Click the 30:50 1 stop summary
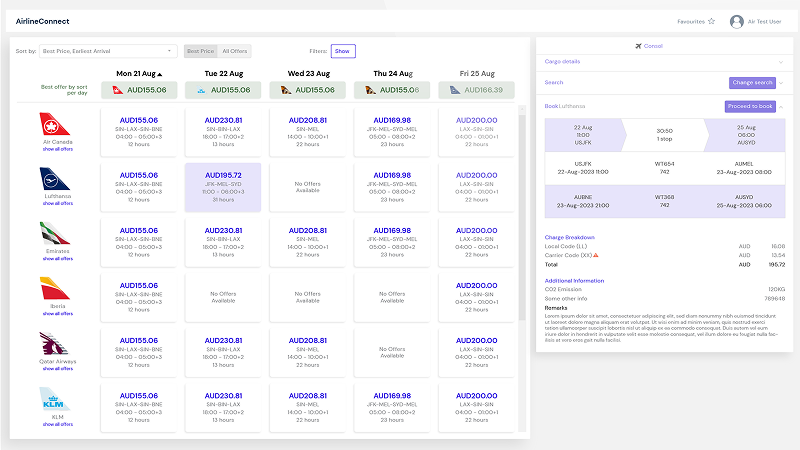 tap(664, 135)
